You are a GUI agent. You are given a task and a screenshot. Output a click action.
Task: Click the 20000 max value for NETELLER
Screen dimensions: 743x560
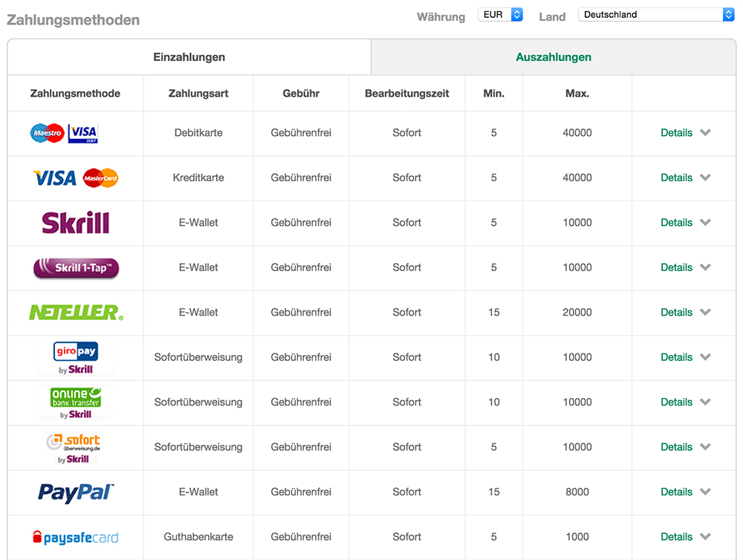[577, 312]
